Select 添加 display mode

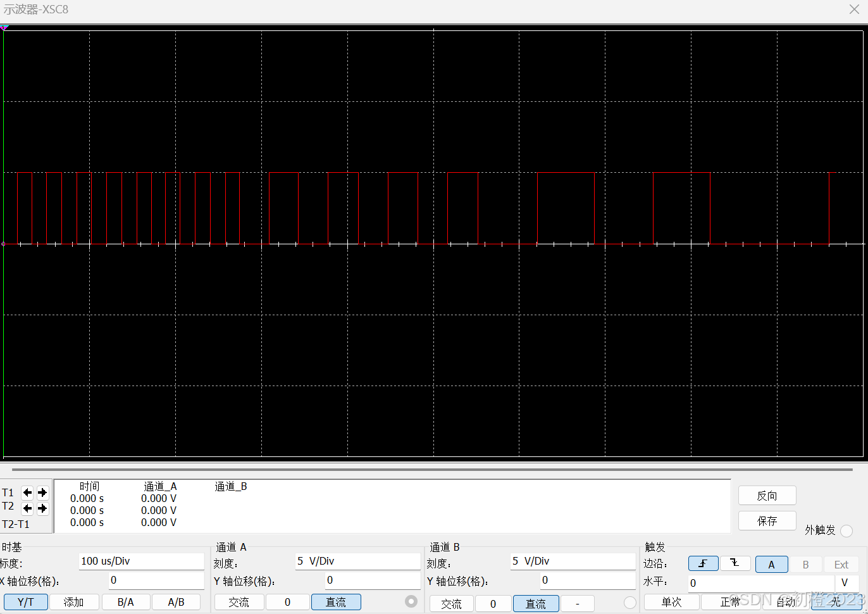coord(74,602)
